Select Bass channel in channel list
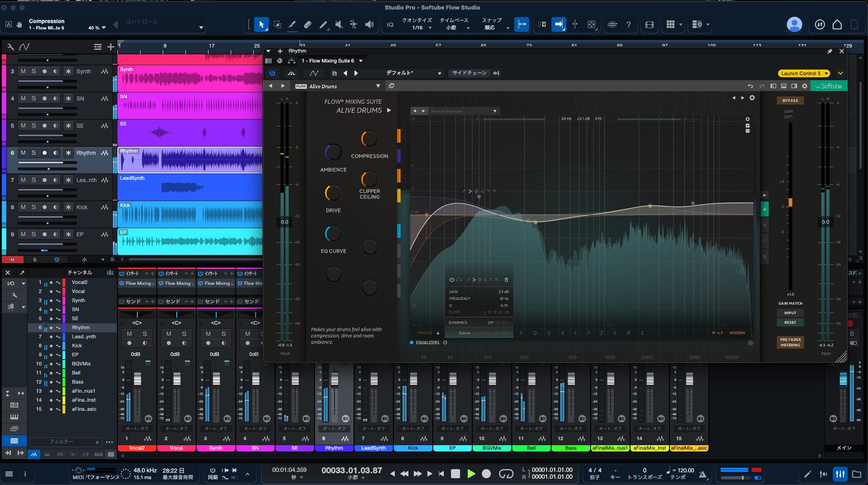 coord(78,382)
